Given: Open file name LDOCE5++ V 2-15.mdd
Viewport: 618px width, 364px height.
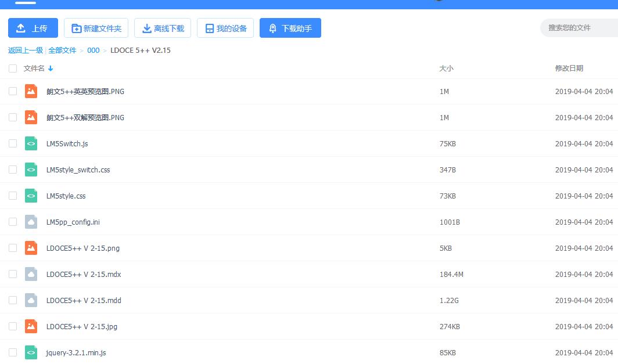Looking at the screenshot, I should point(84,301).
